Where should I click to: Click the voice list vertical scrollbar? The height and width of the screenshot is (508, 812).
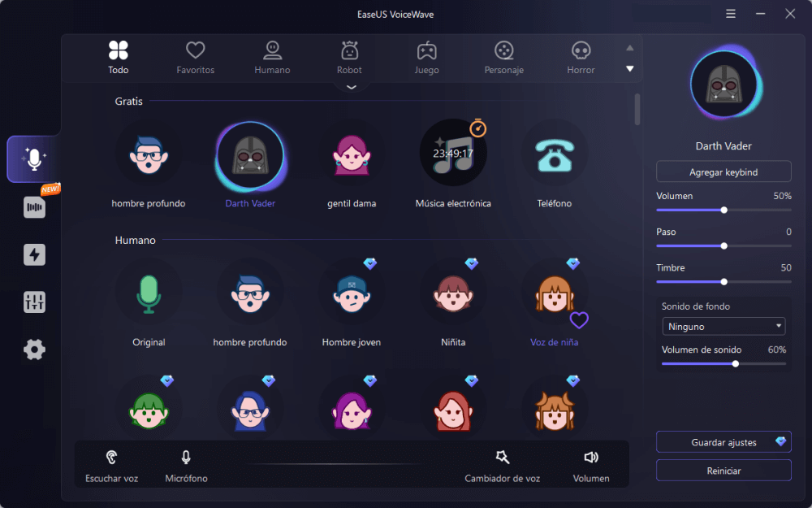point(637,110)
